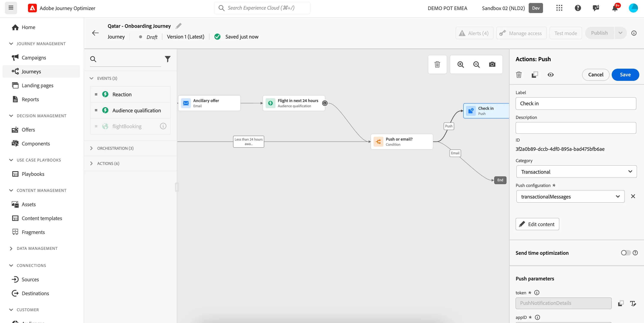
Task: Collapse the EVENTS section
Action: click(x=91, y=78)
